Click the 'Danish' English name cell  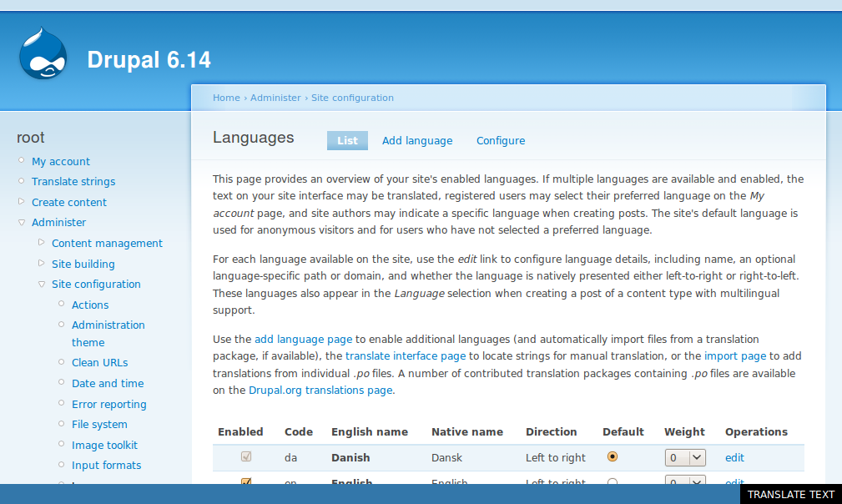tap(350, 458)
